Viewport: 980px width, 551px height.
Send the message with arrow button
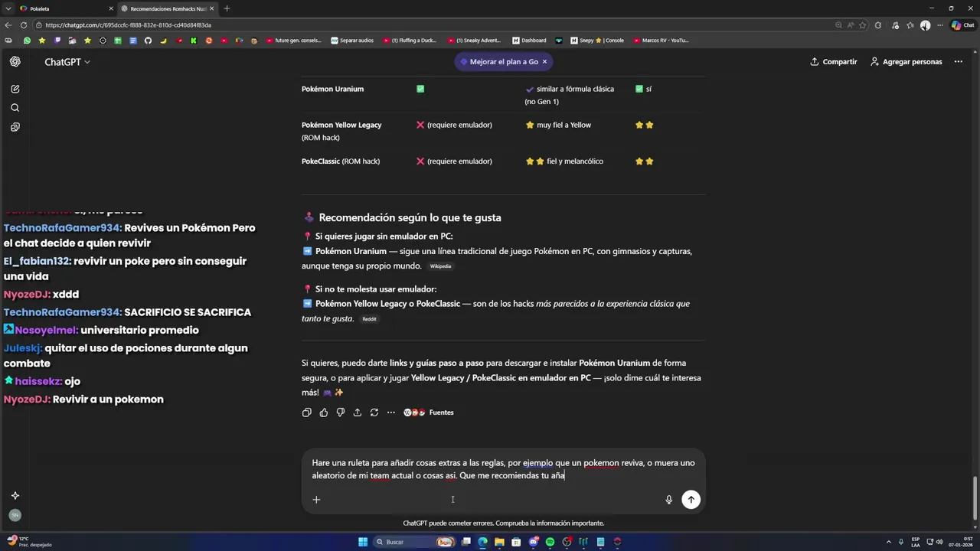(691, 500)
